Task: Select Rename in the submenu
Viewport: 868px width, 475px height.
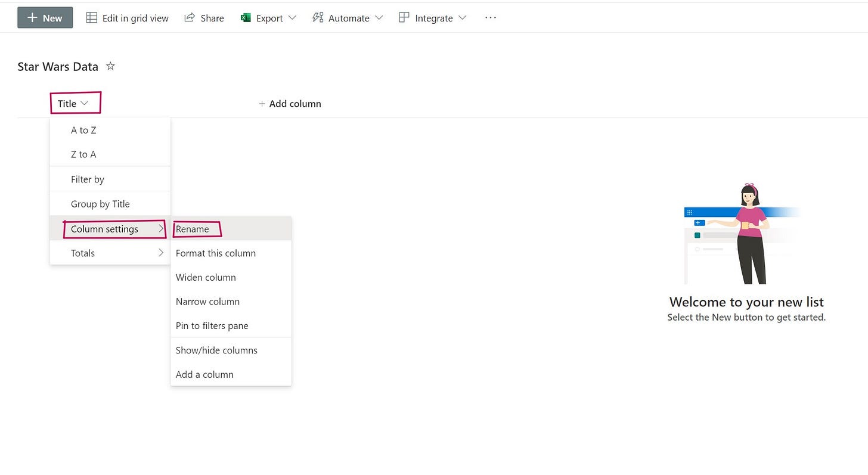Action: [231, 229]
